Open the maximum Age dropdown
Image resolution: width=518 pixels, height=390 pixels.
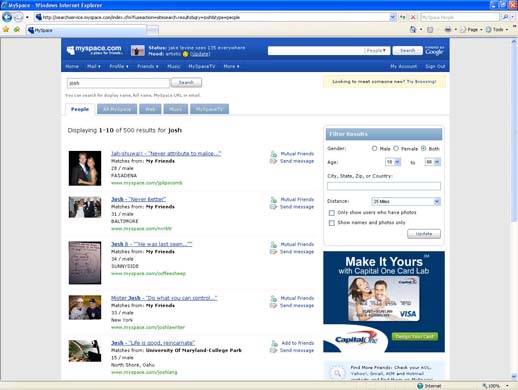click(x=432, y=162)
